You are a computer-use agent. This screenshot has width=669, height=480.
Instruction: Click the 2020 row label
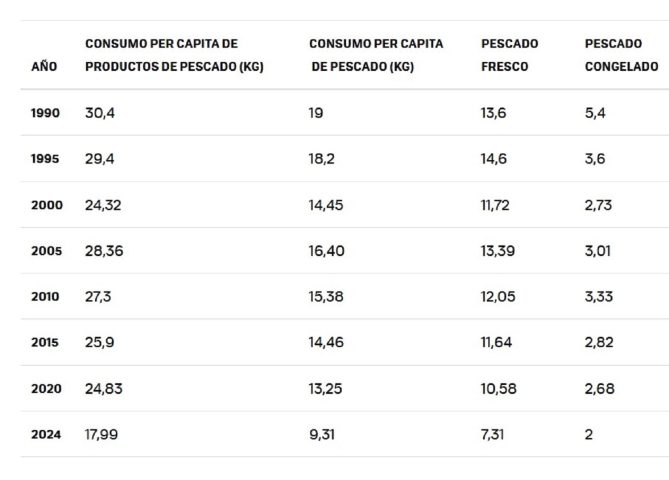tap(46, 389)
